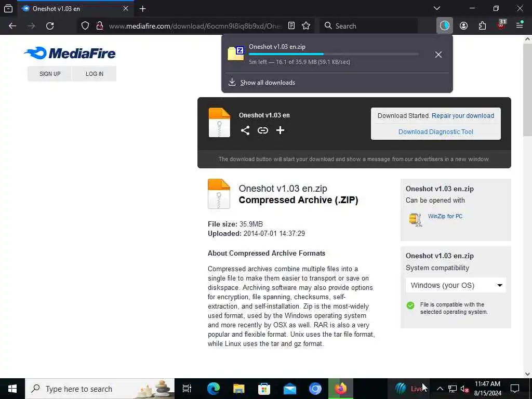The width and height of the screenshot is (532, 399).
Task: Open the blue circle browser taskbar icon
Action: coord(315,389)
